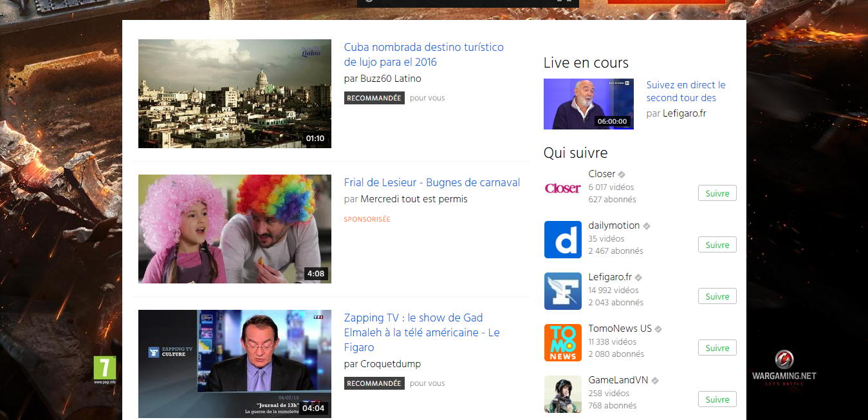
Task: Follow the Closer channel with Suivre
Action: [x=717, y=193]
